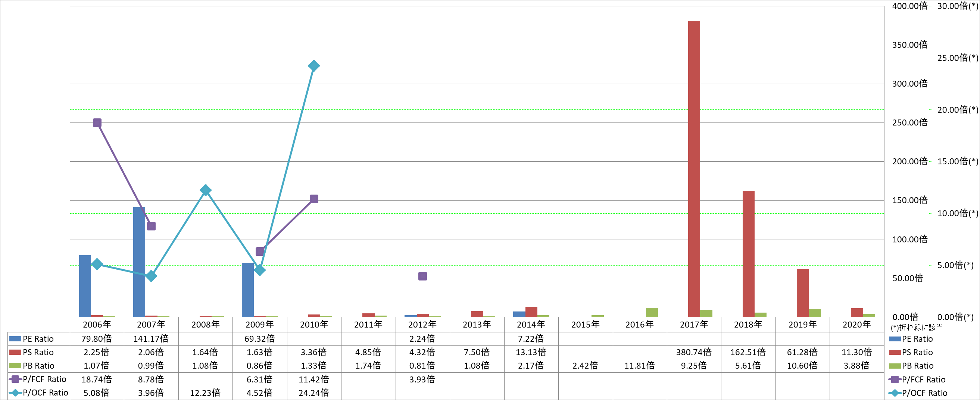Select the 69.32倍 PE Ratio cell

(259, 339)
